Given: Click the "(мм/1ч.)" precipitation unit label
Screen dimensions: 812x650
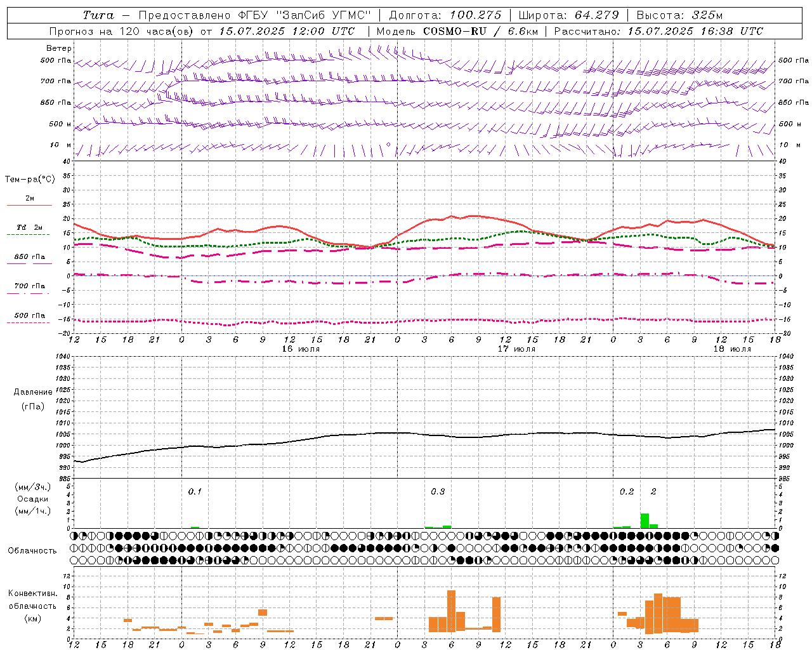Looking at the screenshot, I should (x=33, y=511).
